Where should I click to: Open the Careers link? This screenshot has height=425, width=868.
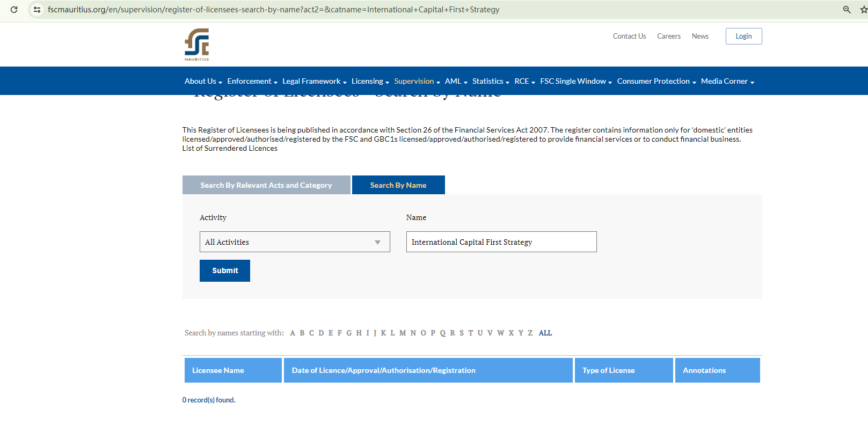pyautogui.click(x=669, y=36)
